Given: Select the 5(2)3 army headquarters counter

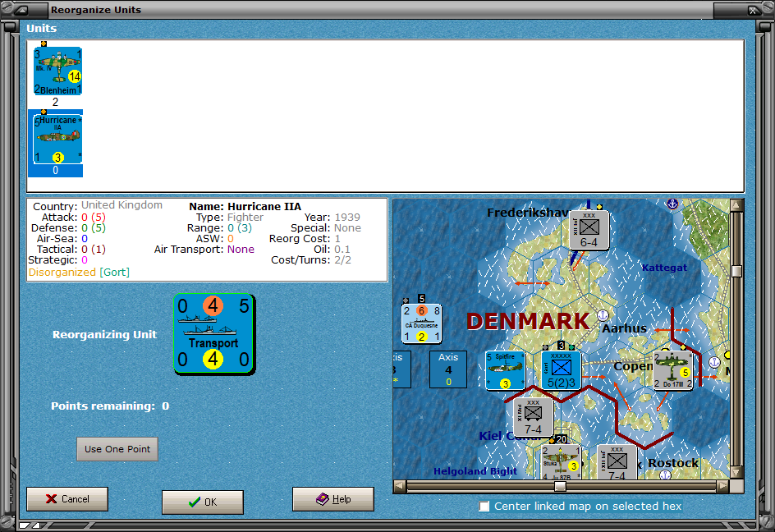Looking at the screenshot, I should [561, 370].
